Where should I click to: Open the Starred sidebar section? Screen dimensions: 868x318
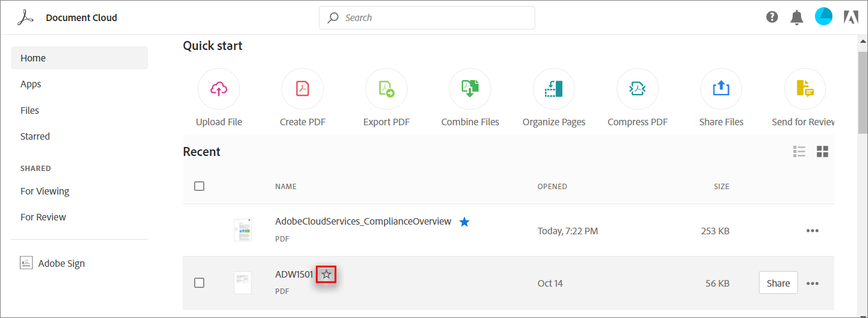coord(35,136)
